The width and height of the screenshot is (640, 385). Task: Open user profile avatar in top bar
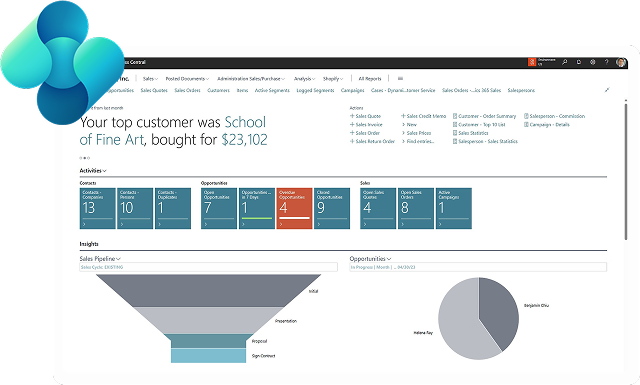[x=621, y=62]
